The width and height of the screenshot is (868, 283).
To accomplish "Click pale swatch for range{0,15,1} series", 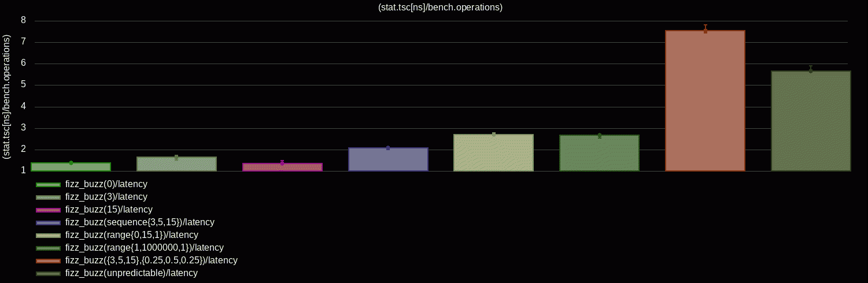I will coord(48,236).
